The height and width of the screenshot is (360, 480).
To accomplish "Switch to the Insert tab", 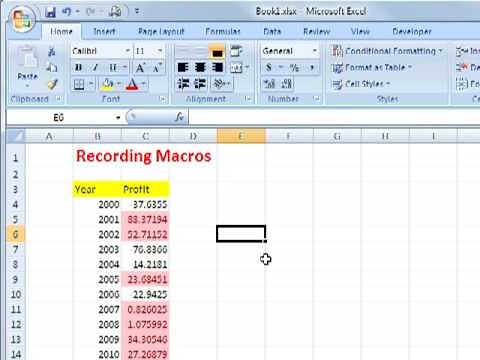I will point(104,32).
